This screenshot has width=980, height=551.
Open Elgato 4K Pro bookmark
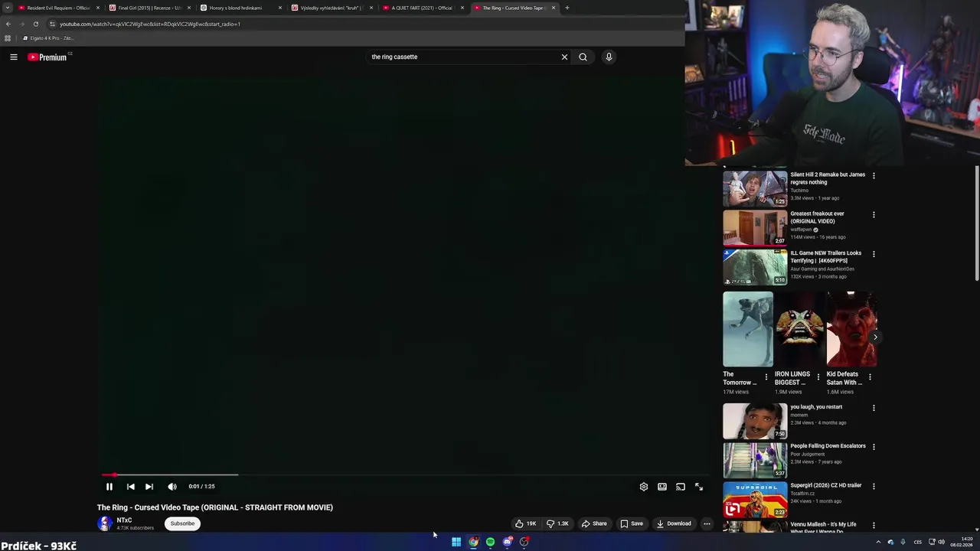[49, 38]
